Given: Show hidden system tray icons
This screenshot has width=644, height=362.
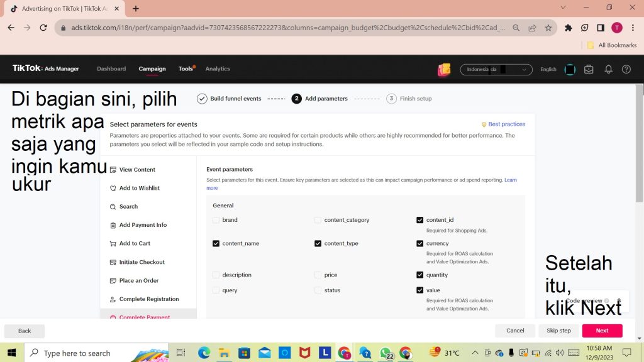Looking at the screenshot, I should (x=475, y=353).
